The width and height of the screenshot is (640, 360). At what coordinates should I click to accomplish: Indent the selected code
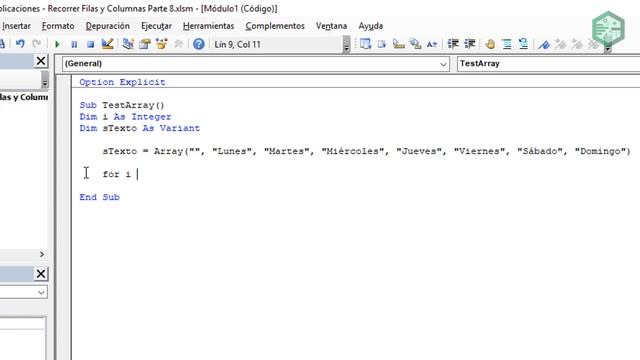pyautogui.click(x=453, y=44)
